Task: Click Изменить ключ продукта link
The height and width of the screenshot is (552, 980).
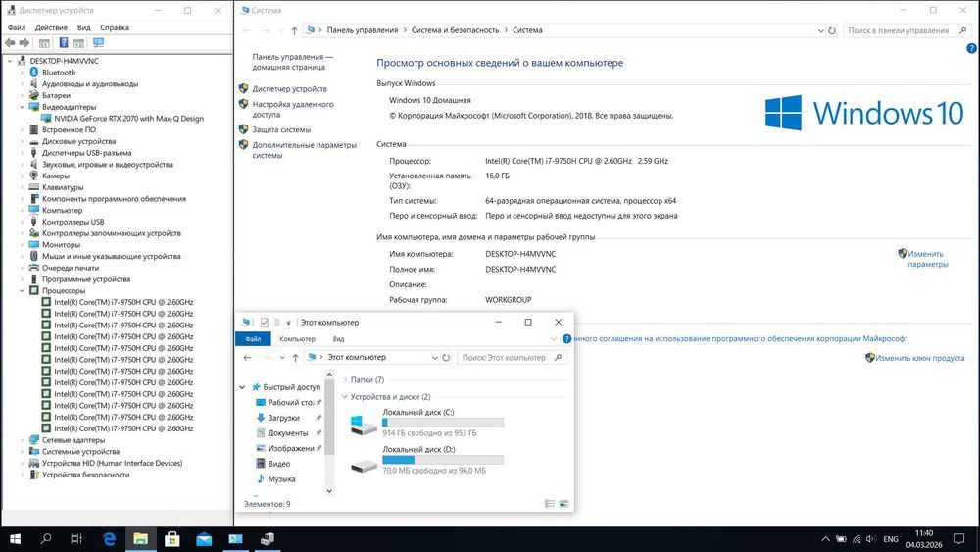Action: click(919, 358)
